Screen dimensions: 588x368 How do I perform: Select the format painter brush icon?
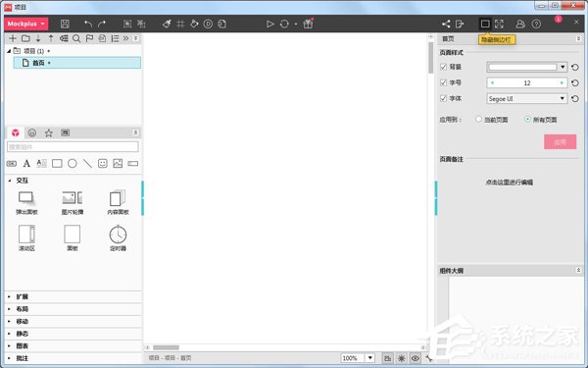[167, 24]
